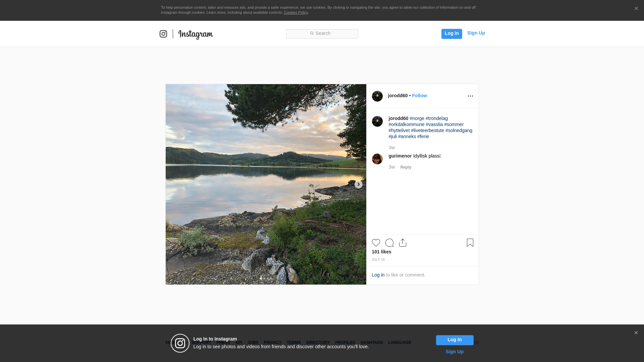Reply to gurimenor's comment
The height and width of the screenshot is (362, 644).
click(x=406, y=167)
